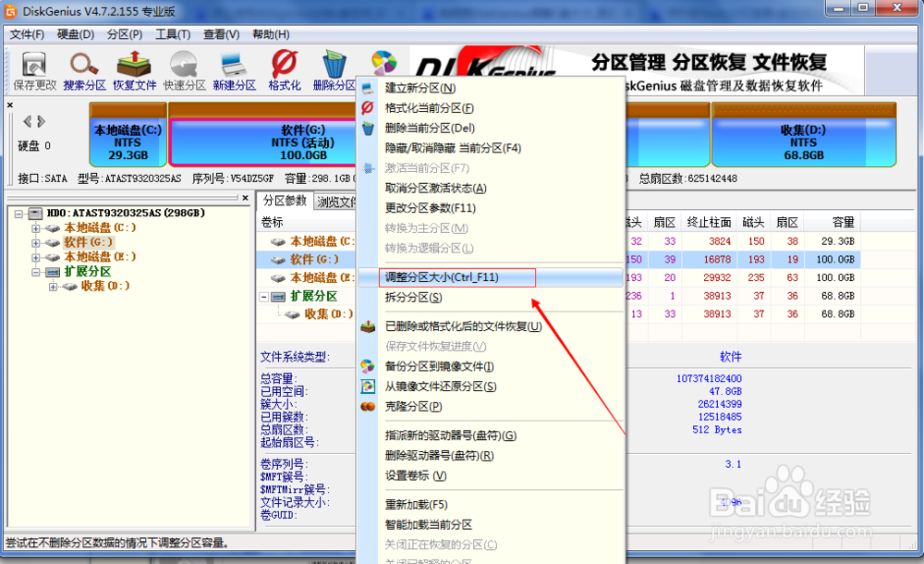Click the 快速分区 disc icon
Image resolution: width=924 pixels, height=564 pixels.
185,71
